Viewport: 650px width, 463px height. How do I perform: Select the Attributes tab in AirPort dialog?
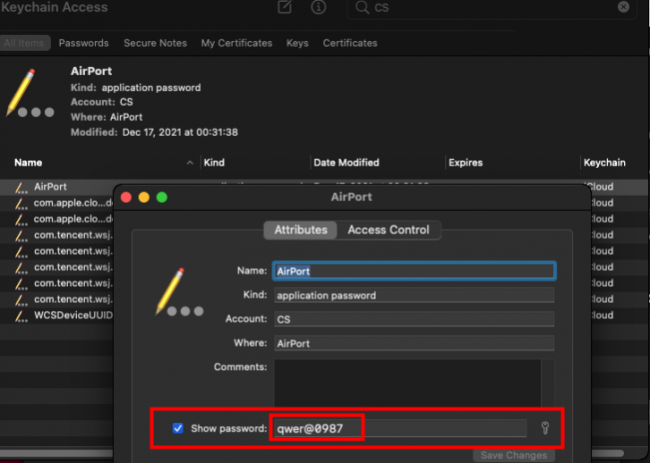301,230
